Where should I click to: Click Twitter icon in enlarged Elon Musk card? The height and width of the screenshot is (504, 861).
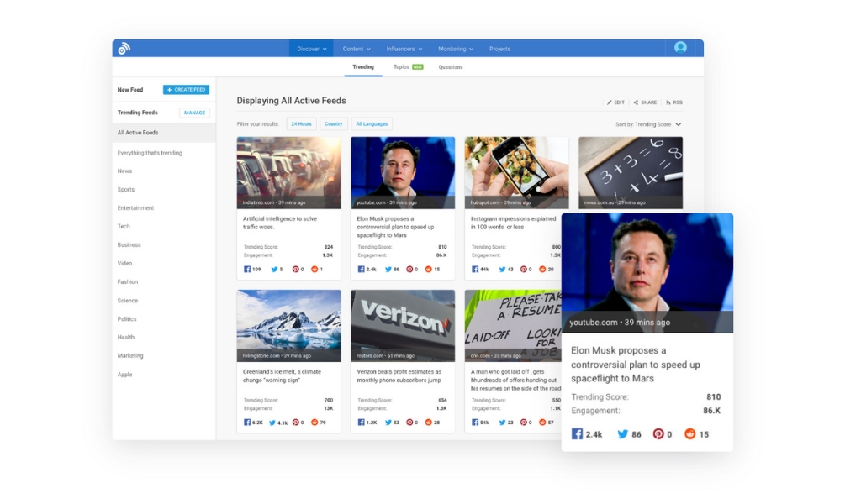point(622,433)
